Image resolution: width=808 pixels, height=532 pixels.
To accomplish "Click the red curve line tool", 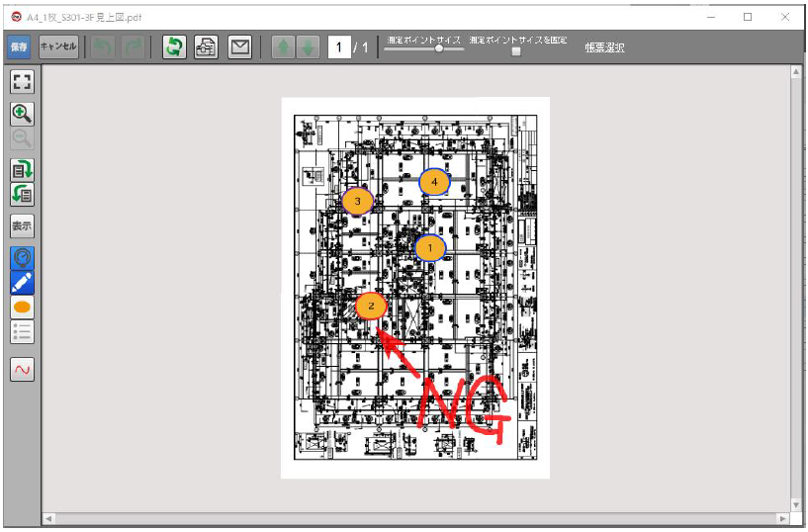I will tap(22, 369).
